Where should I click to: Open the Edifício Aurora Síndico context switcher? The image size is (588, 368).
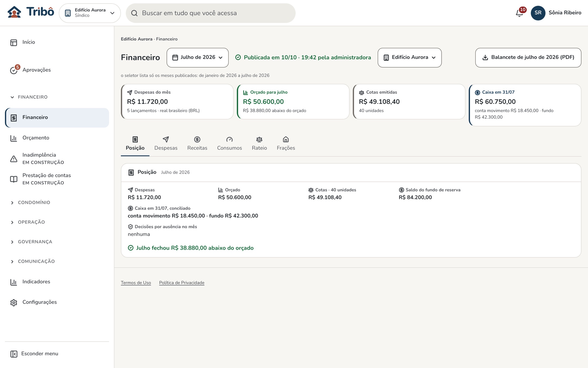click(90, 13)
